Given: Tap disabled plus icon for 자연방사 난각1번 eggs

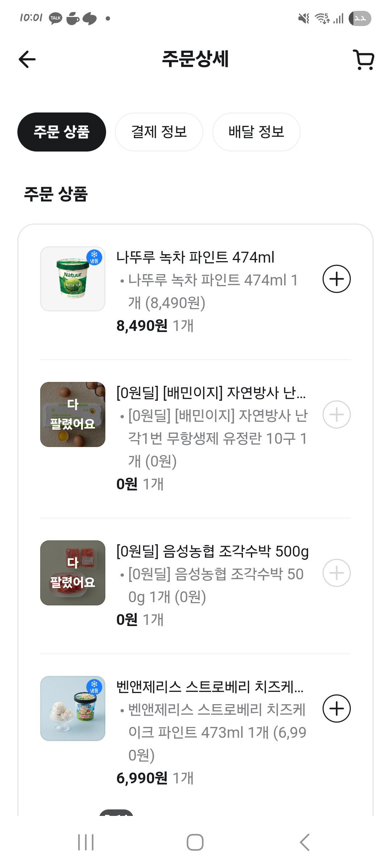Looking at the screenshot, I should [337, 414].
